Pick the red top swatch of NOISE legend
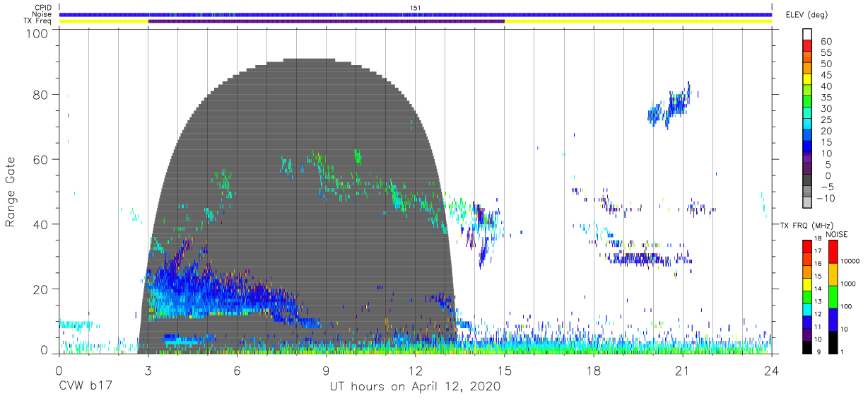Image resolution: width=868 pixels, height=401 pixels. tap(832, 252)
